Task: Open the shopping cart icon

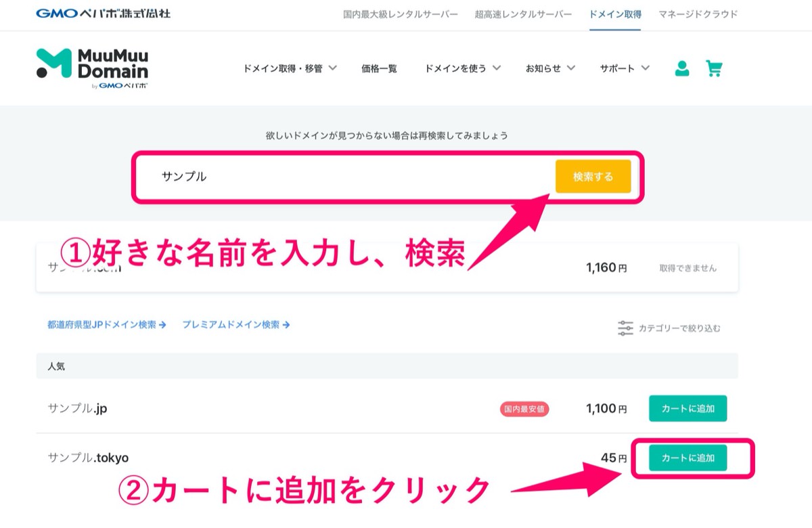Action: [714, 68]
